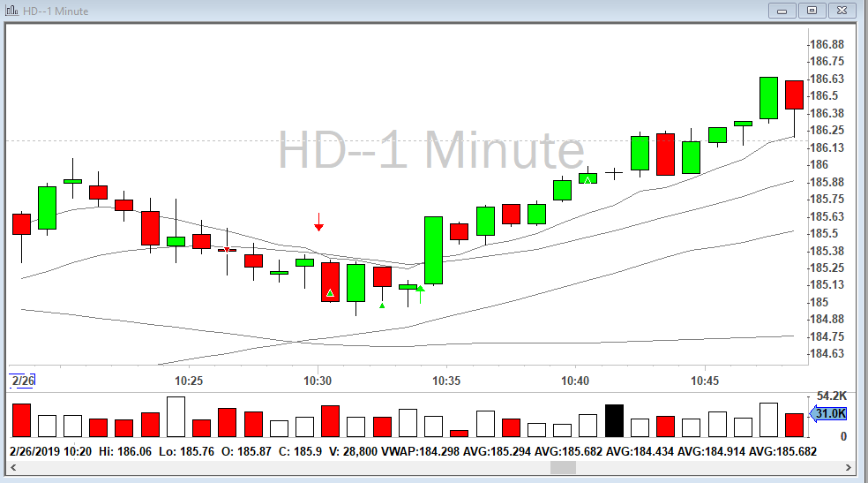Click the white triangle inside the 10:30 red candle
The image size is (868, 483).
click(330, 292)
